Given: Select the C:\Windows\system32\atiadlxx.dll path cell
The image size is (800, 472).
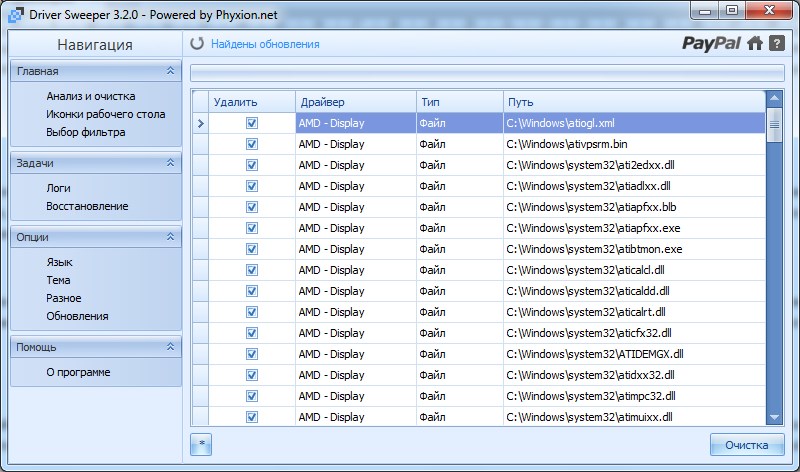Looking at the screenshot, I should 634,186.
